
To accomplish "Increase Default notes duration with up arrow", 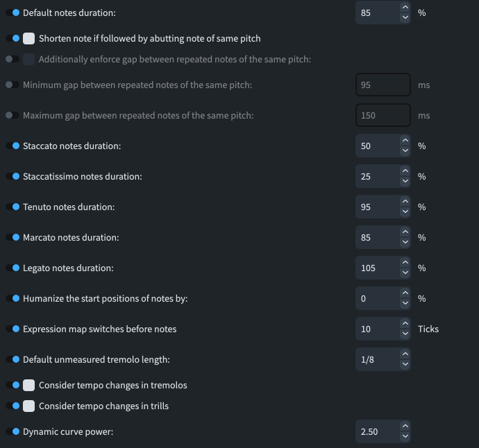I will pos(405,8).
